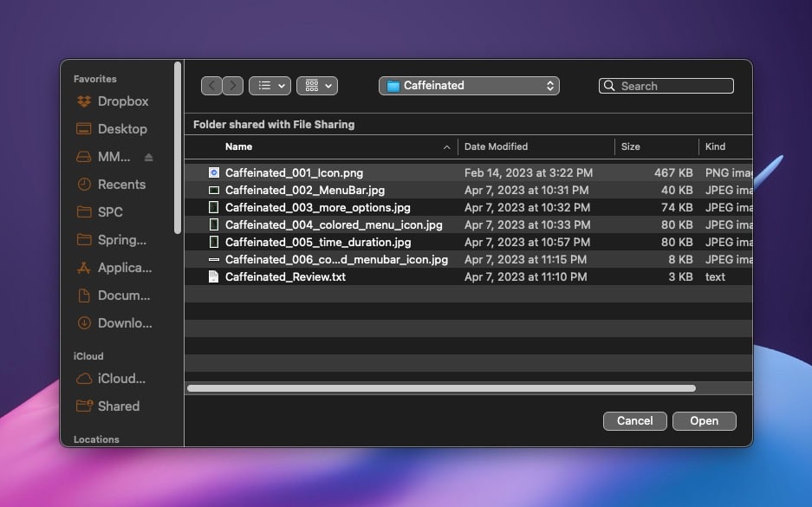Expand the Caffeinated folder path popup
The width and height of the screenshot is (812, 507).
tap(469, 86)
